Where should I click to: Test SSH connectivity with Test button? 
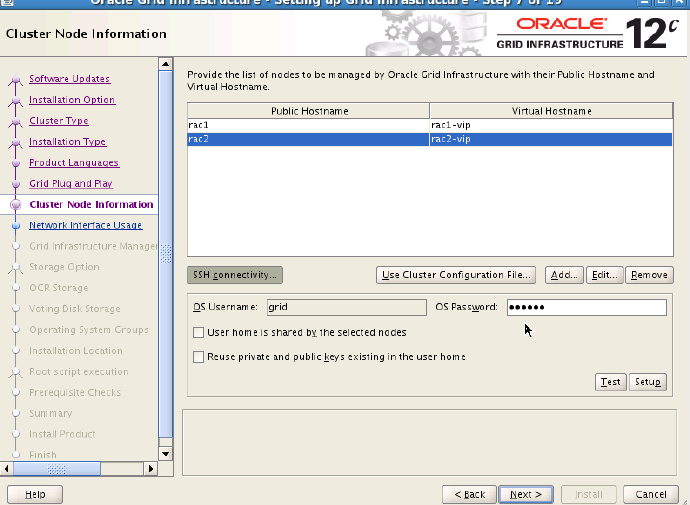pyautogui.click(x=610, y=382)
